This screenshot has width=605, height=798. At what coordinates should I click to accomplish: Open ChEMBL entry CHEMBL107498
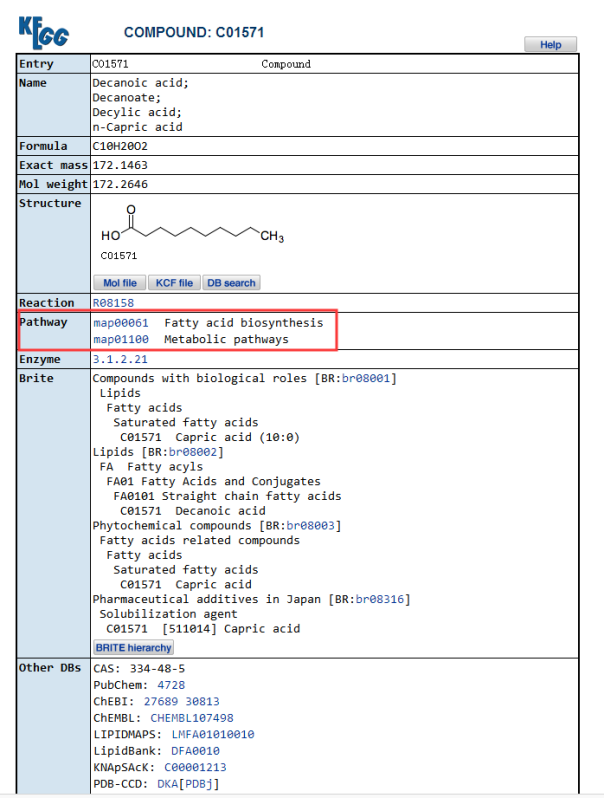(x=192, y=718)
